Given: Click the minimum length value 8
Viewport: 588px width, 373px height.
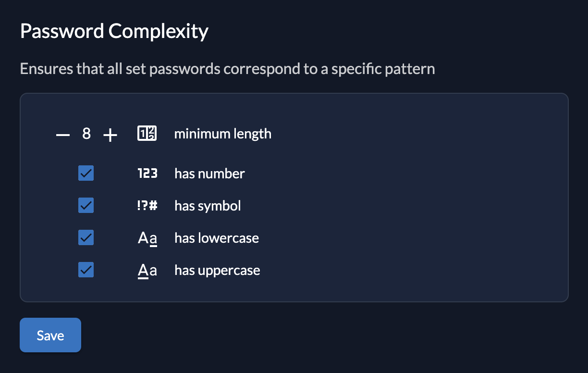Looking at the screenshot, I should (86, 134).
